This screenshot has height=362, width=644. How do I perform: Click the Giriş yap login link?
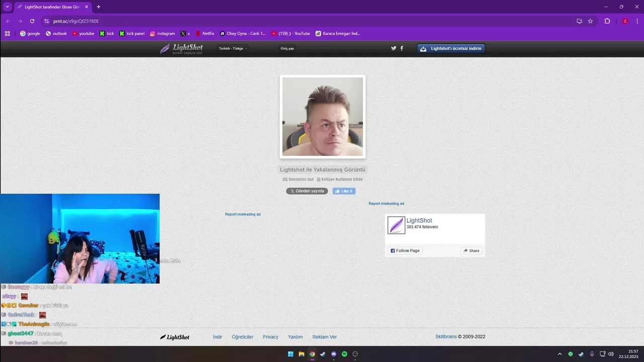coord(287,49)
